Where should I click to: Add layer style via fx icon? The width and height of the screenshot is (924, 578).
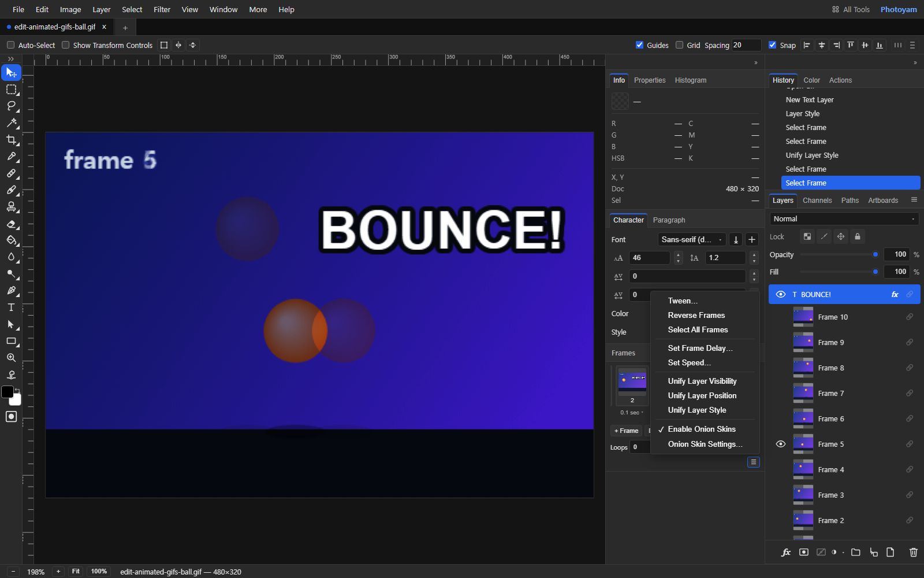(x=786, y=553)
